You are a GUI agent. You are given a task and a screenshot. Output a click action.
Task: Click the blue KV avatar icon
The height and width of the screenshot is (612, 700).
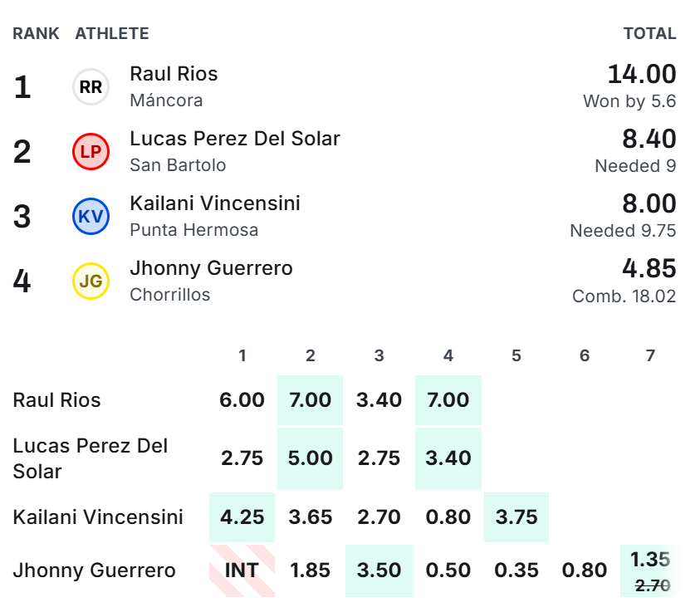click(x=91, y=216)
